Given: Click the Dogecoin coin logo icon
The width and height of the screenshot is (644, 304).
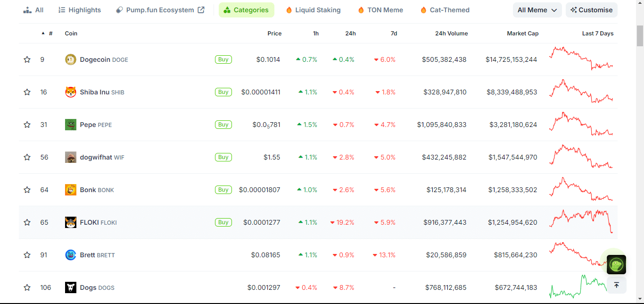Looking at the screenshot, I should [71, 59].
